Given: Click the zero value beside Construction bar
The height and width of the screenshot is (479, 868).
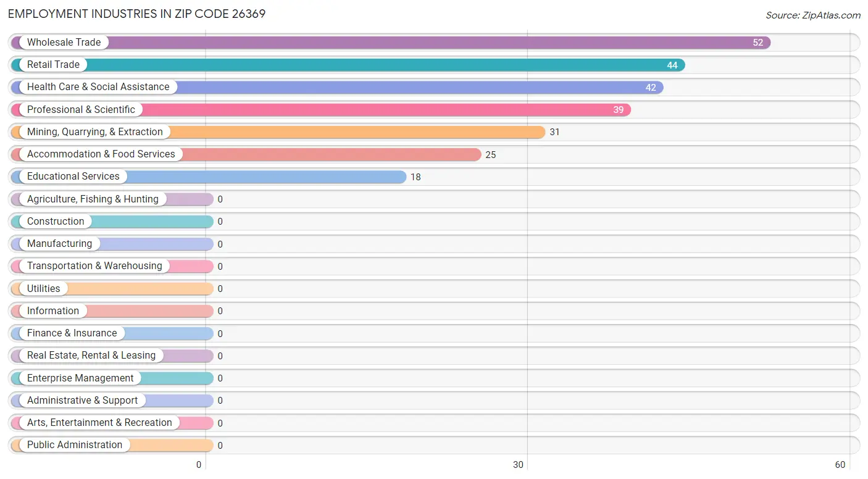Looking at the screenshot, I should click(220, 222).
